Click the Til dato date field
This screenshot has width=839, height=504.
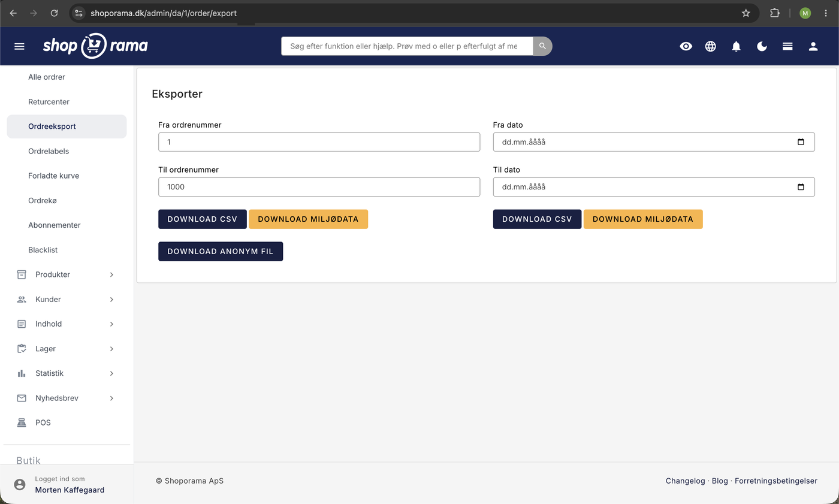pos(654,187)
